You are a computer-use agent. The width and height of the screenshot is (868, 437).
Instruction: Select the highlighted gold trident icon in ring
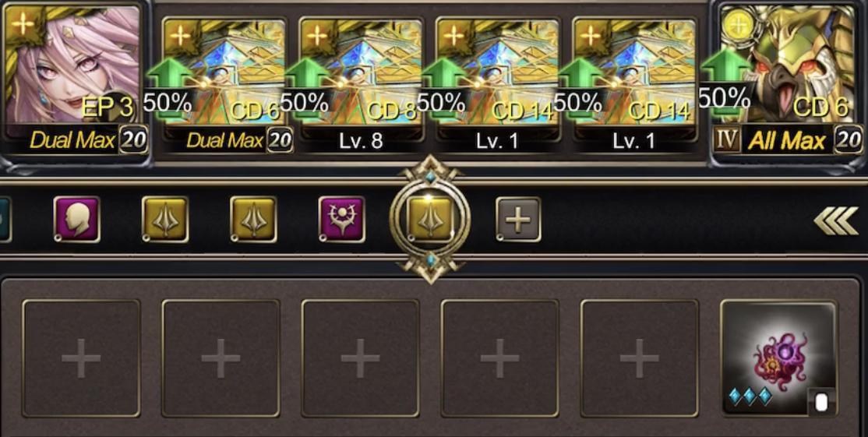(x=430, y=219)
